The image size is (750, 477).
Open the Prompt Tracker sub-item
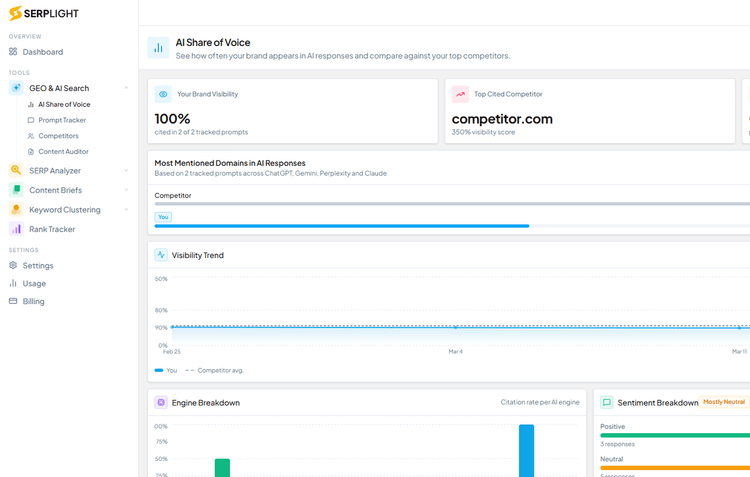click(x=62, y=120)
